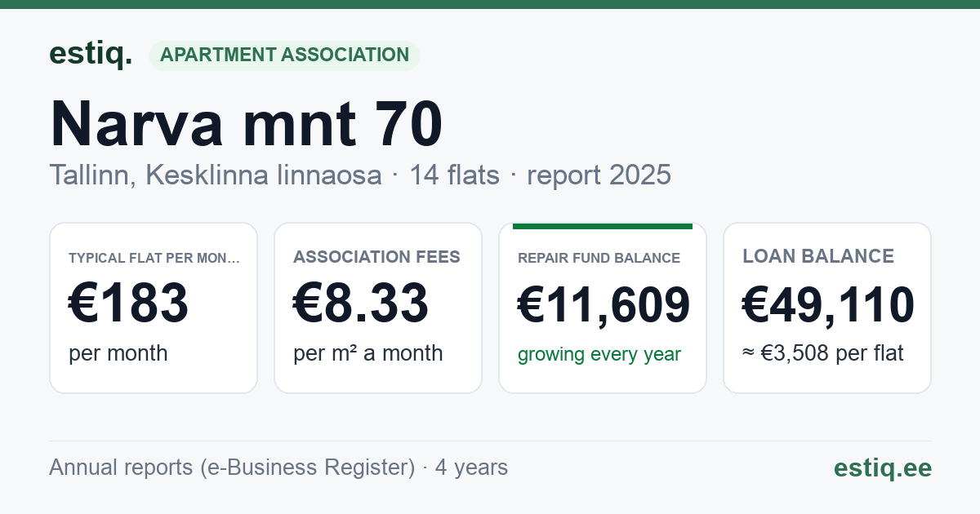Open the Association fees card

[x=378, y=308]
